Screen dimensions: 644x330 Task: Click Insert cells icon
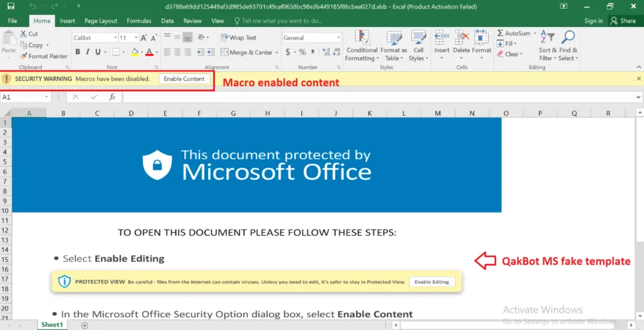(441, 37)
